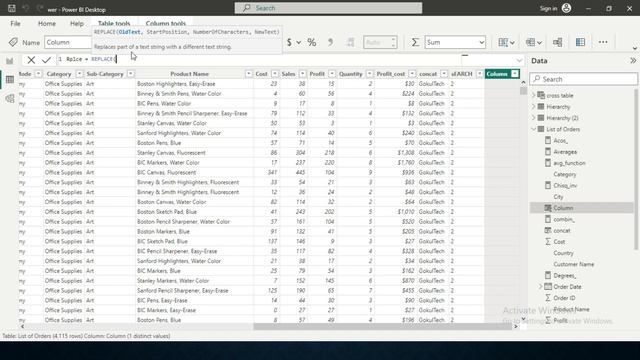Collapse the Data pane with double chevron
Screen dimensions: 640x360
633,60
